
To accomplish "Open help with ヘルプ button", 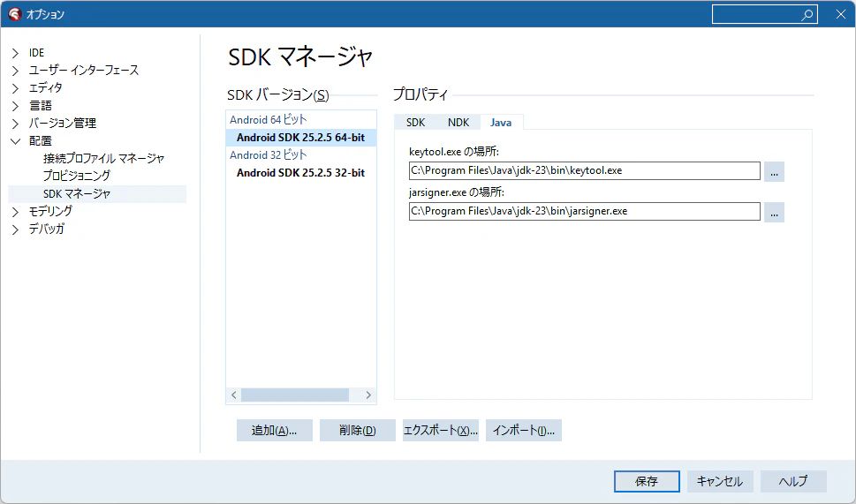I will pyautogui.click(x=793, y=482).
